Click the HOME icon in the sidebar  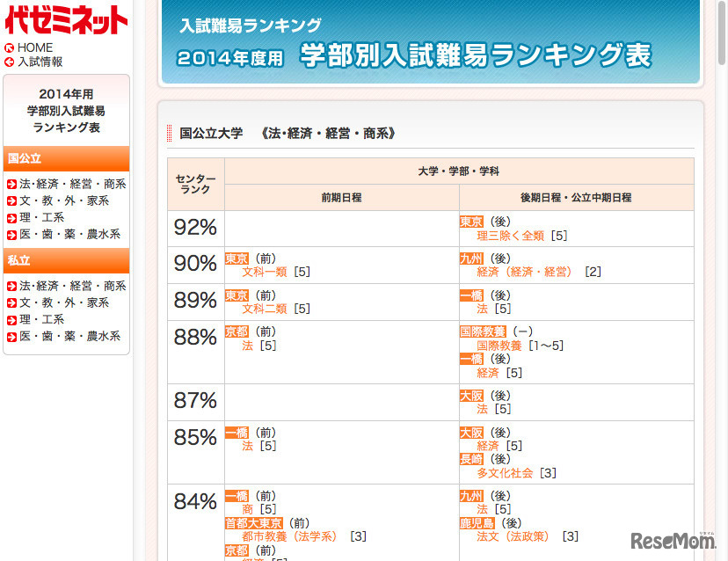pos(9,47)
